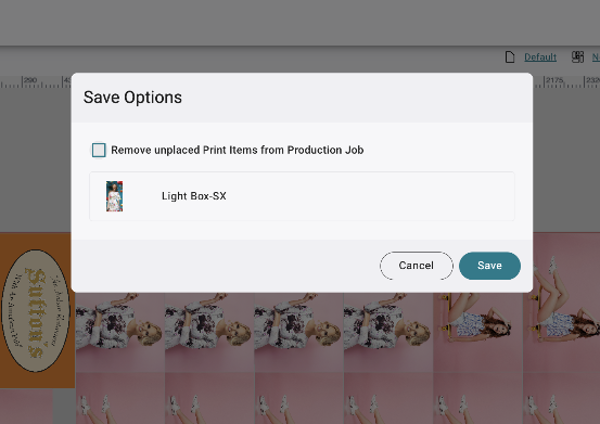Open the Default link in toolbar

(x=540, y=57)
